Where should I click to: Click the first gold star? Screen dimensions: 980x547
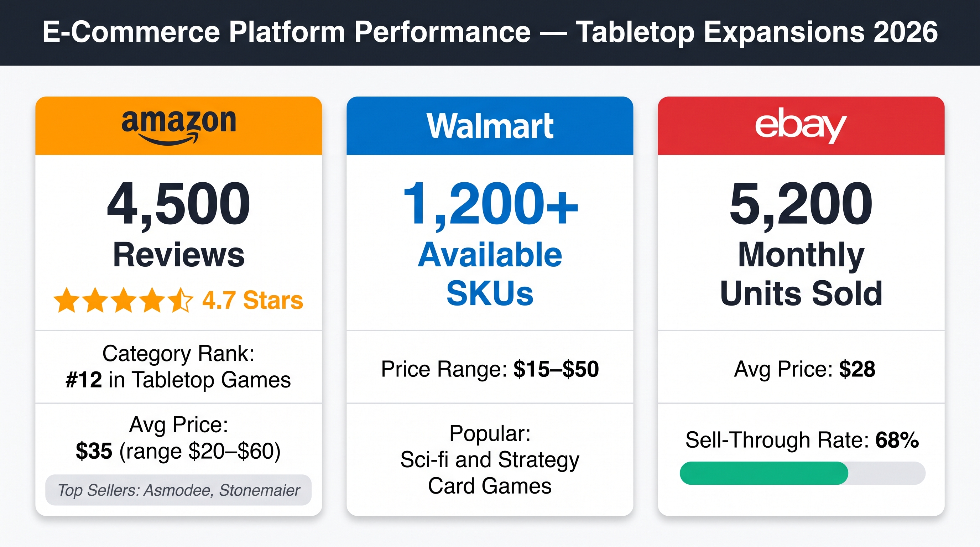click(x=67, y=300)
